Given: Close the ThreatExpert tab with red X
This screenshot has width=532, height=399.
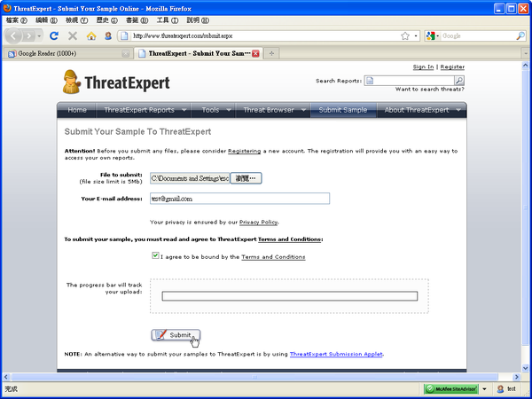Looking at the screenshot, I should 256,53.
